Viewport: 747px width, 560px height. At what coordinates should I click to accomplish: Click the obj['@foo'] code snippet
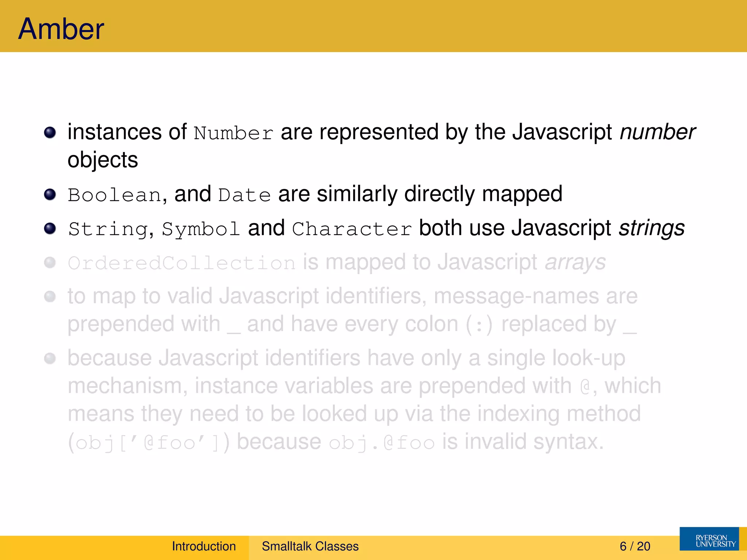(x=149, y=443)
